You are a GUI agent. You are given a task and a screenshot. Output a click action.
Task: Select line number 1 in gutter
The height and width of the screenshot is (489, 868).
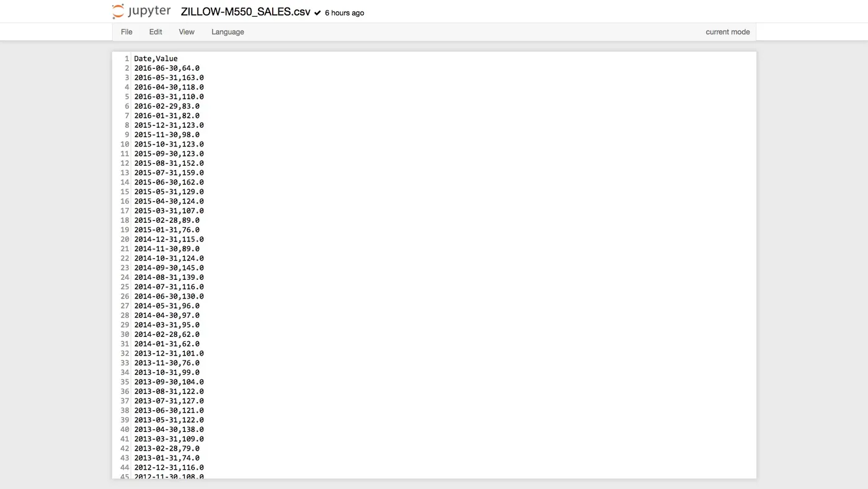[126, 59]
